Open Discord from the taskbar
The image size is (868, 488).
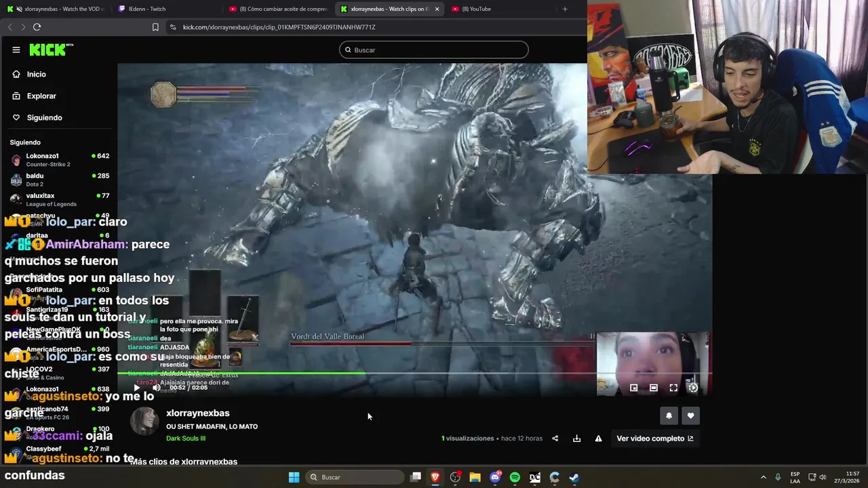coord(495,477)
